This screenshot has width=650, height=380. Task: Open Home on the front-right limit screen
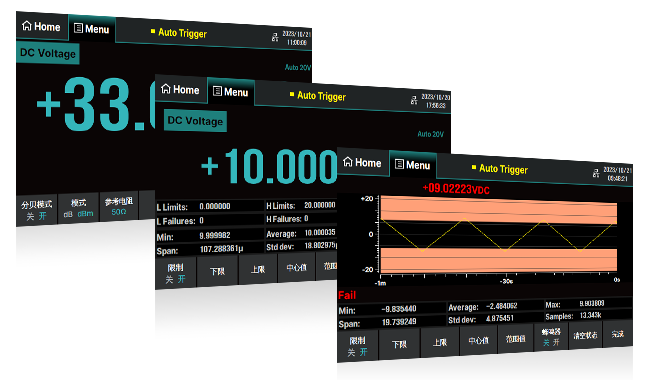click(x=362, y=162)
